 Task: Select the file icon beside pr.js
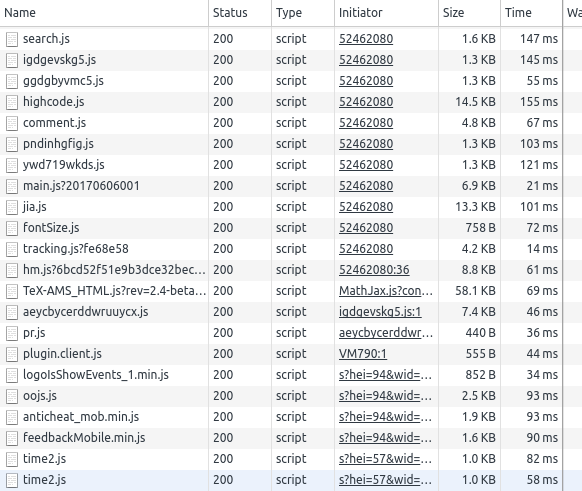click(x=12, y=333)
